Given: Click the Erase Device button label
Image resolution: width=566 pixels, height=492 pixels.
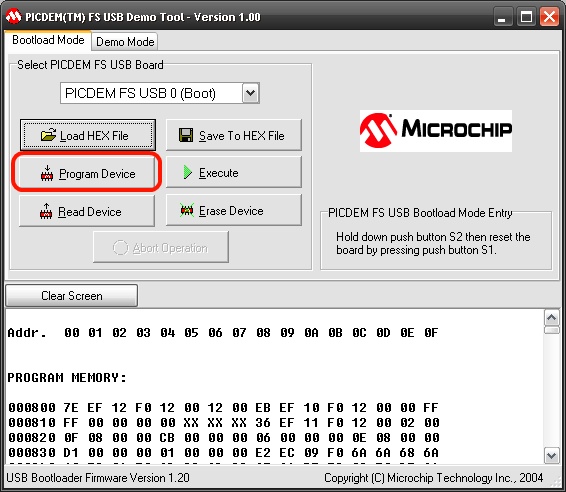Looking at the screenshot, I should click(231, 210).
